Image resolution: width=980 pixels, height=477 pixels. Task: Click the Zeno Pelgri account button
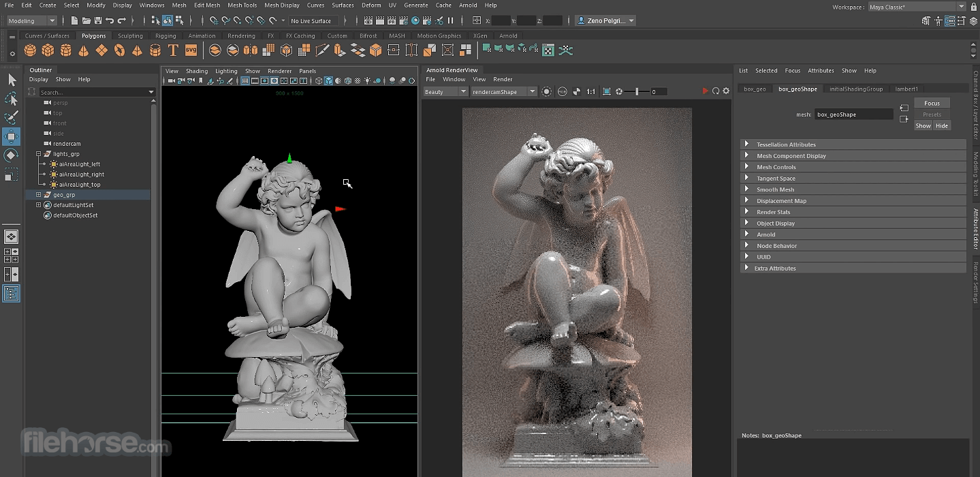605,20
